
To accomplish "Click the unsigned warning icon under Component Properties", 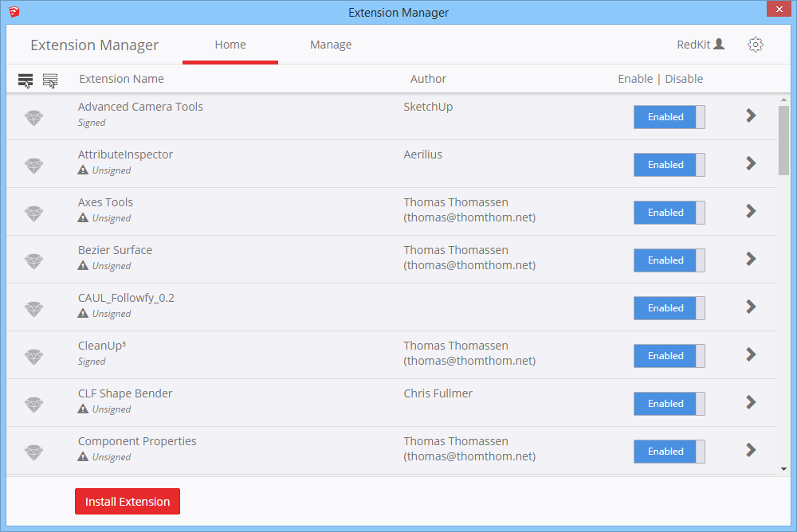I will (x=83, y=456).
